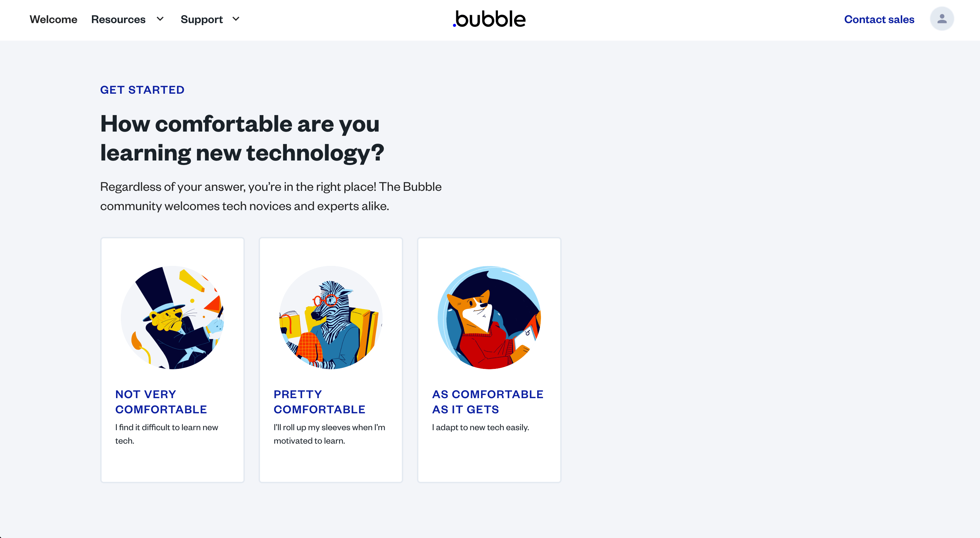The width and height of the screenshot is (980, 538).
Task: Click the Get Started label
Action: pos(142,90)
